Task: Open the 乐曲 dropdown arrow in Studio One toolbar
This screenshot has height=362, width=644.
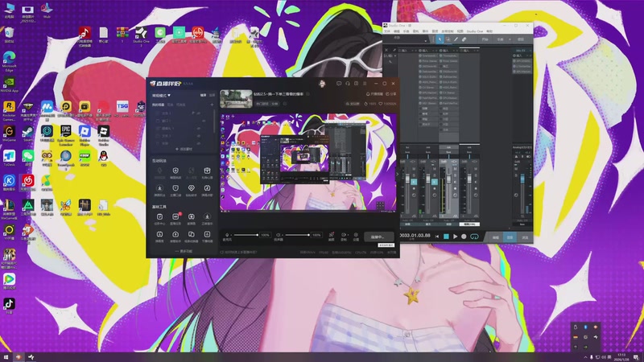Action: pos(510,39)
